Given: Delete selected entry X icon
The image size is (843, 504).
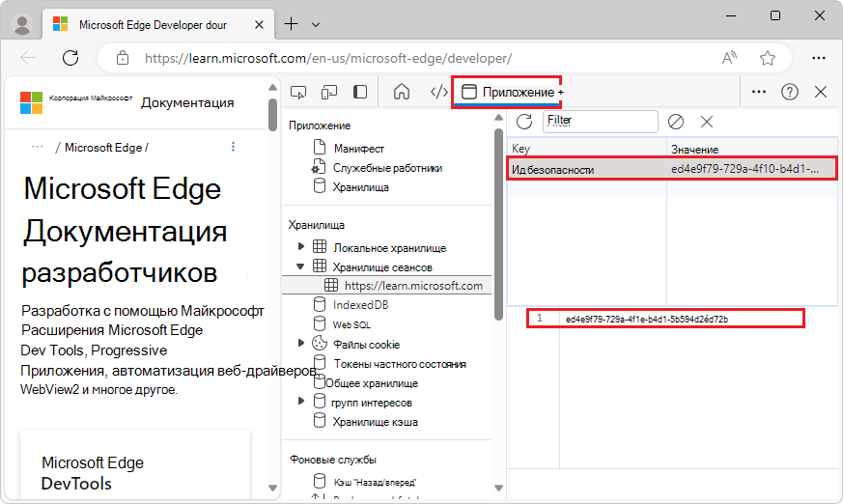Looking at the screenshot, I should (x=707, y=122).
